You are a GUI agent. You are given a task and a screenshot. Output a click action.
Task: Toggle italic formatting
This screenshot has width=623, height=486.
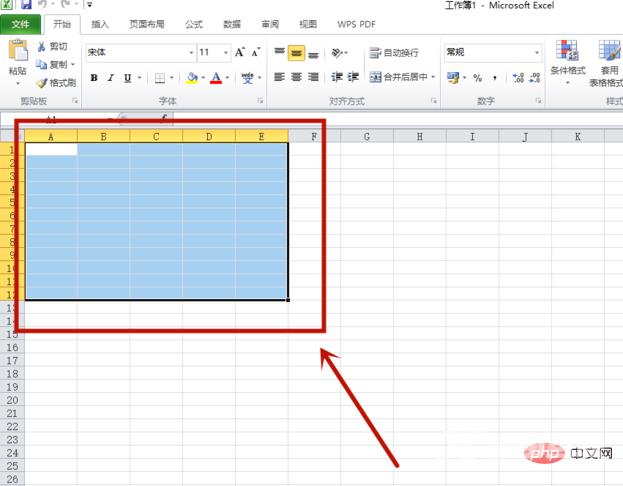[111, 77]
